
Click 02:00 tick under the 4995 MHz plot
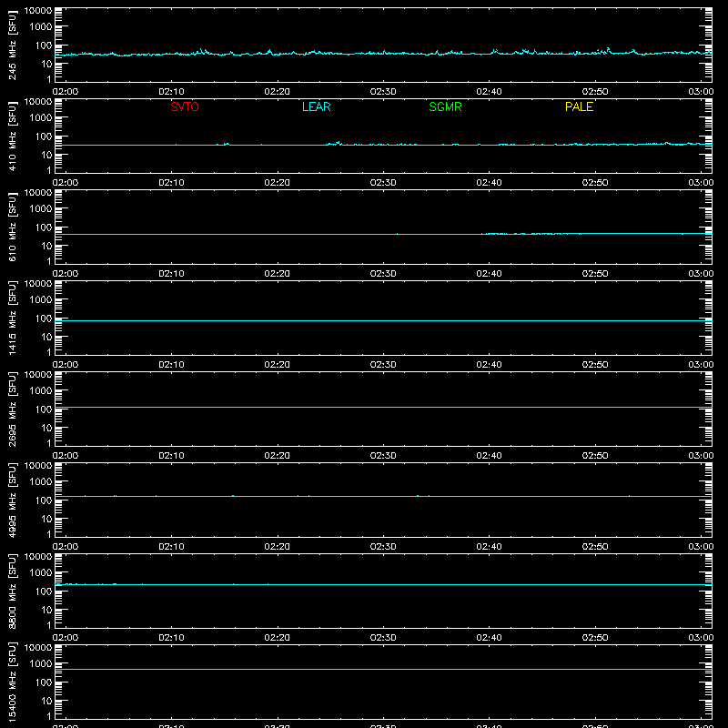[66, 547]
